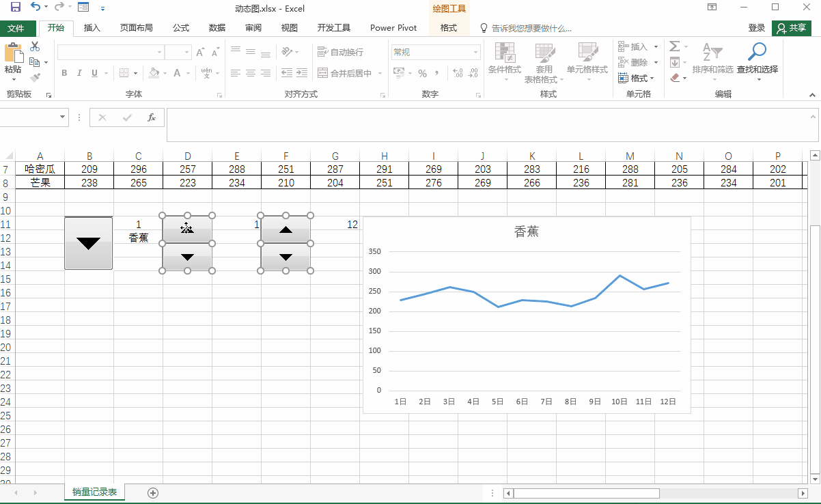Click the Comma style icon
Screen dimensions: 821x504
pos(436,73)
